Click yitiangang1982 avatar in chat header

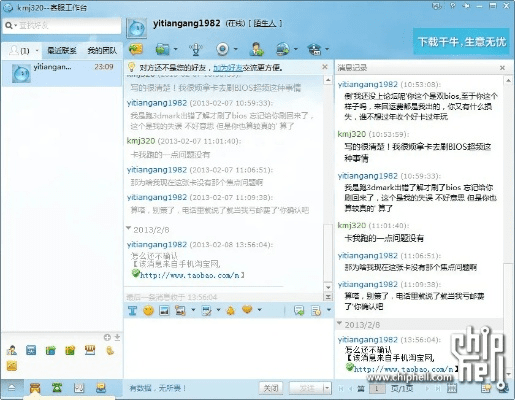pos(137,28)
